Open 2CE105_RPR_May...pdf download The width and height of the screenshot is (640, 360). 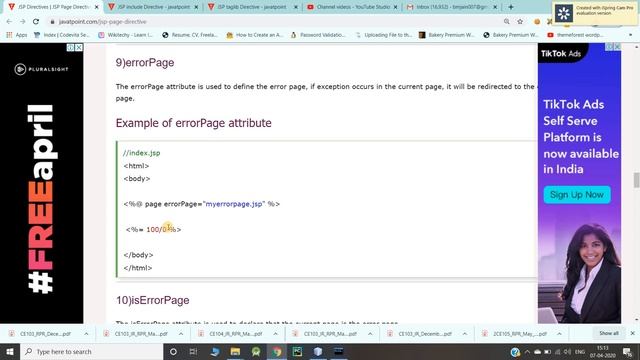tap(515, 334)
